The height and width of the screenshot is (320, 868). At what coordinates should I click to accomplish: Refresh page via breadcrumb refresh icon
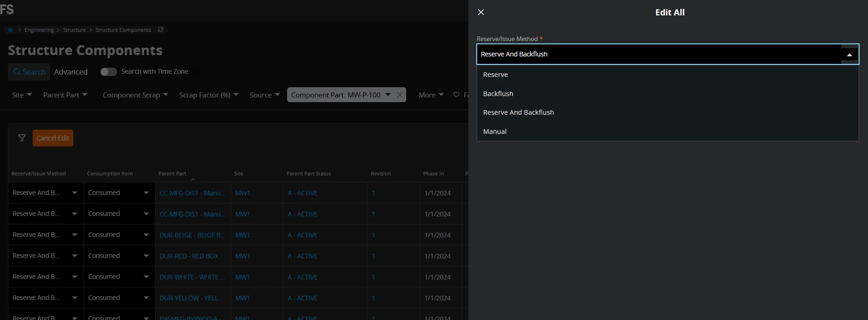161,29
